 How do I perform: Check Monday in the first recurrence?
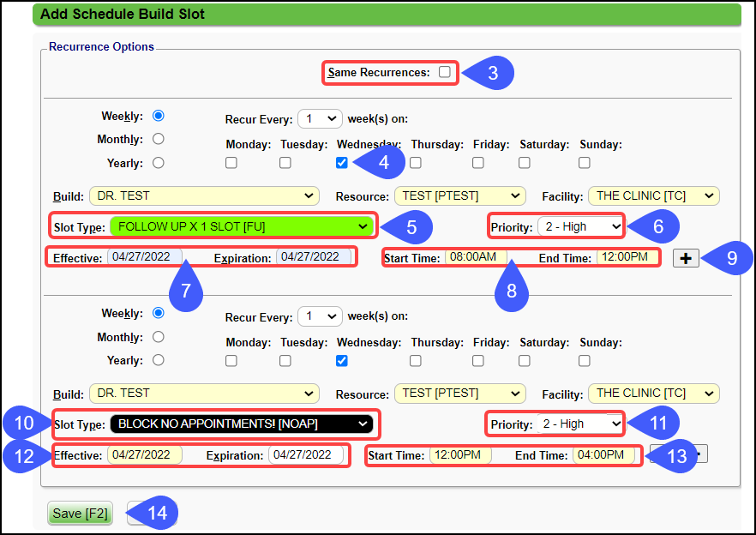[x=231, y=163]
